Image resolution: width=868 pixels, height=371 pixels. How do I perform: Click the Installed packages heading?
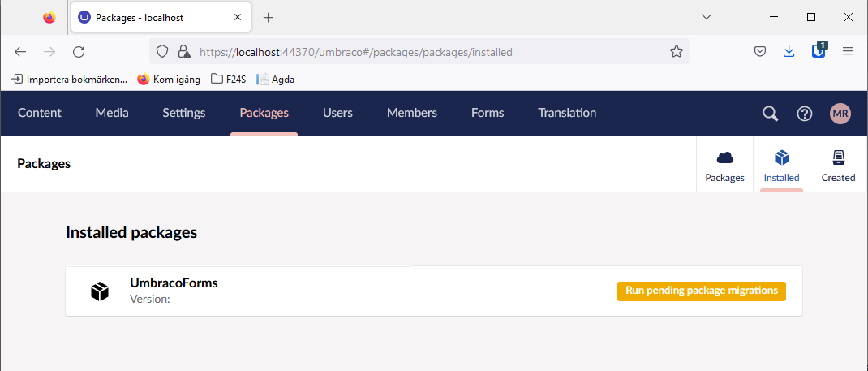(x=131, y=232)
